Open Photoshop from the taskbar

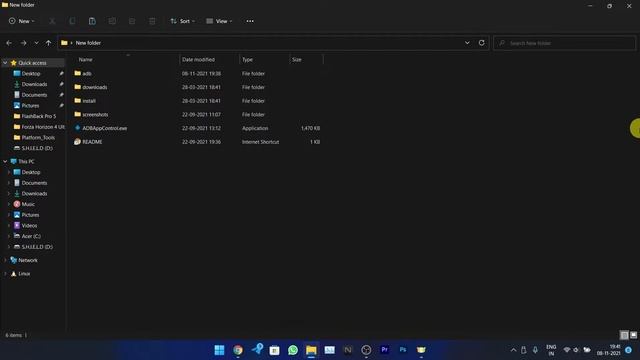[x=403, y=350]
